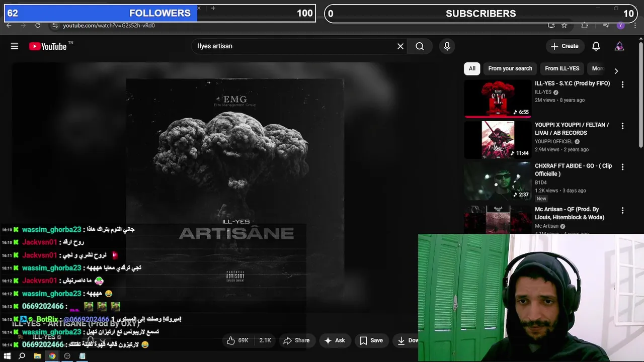Open the Mc Artisan QF thumbnail
The image size is (644, 362).
[497, 220]
